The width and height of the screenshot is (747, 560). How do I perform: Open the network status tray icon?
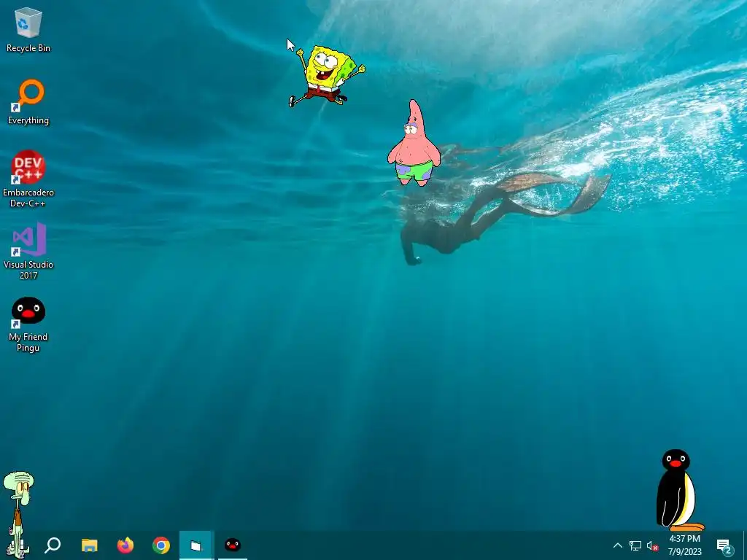tap(635, 545)
